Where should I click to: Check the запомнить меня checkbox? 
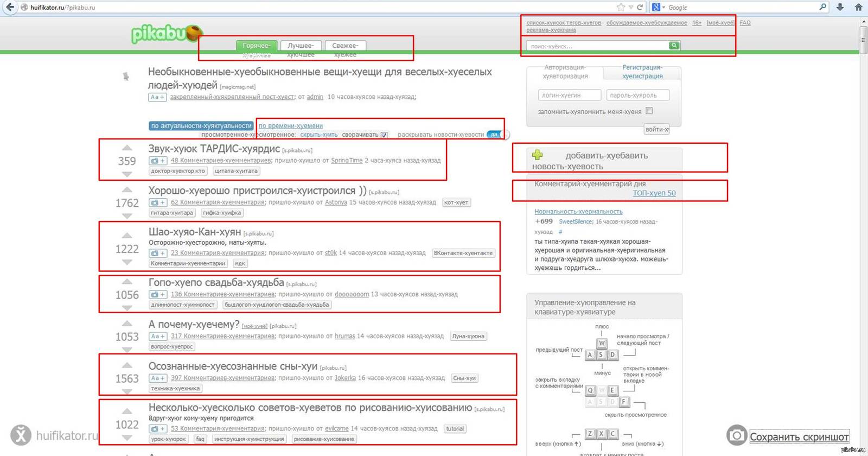(x=649, y=111)
